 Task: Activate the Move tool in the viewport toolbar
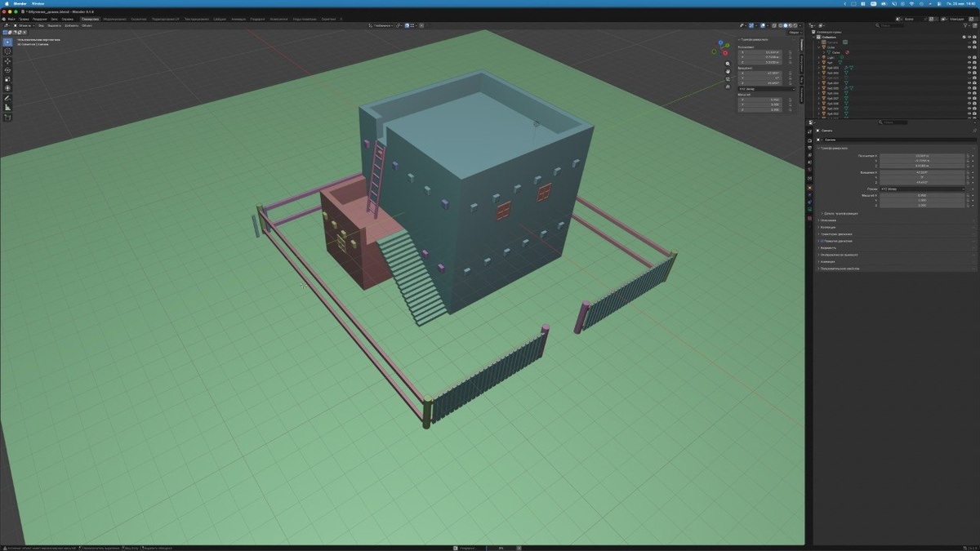coord(7,61)
